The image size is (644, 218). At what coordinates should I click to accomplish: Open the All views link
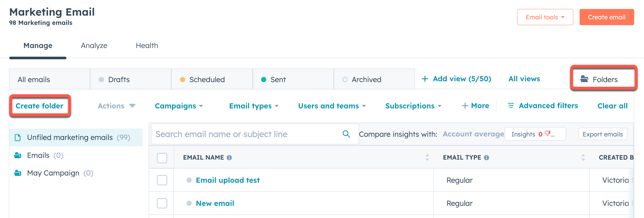(524, 79)
